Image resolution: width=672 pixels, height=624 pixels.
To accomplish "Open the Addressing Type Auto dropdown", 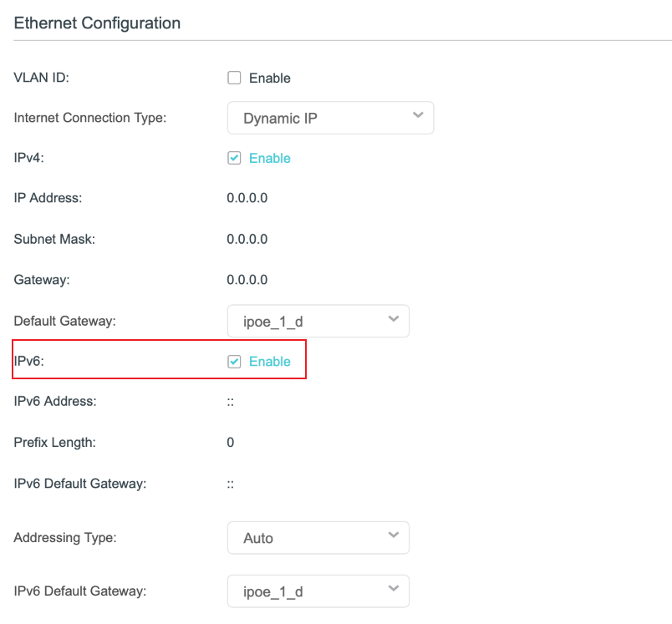I will coord(318,537).
